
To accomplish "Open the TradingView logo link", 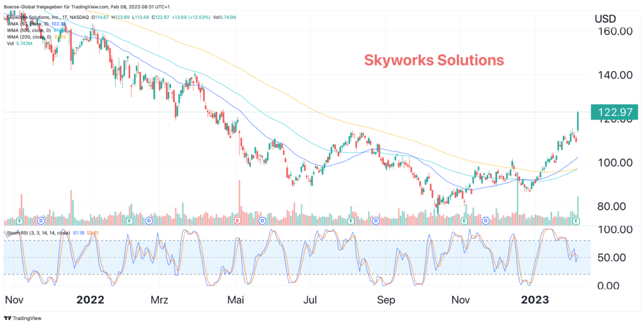I will 23,318.
